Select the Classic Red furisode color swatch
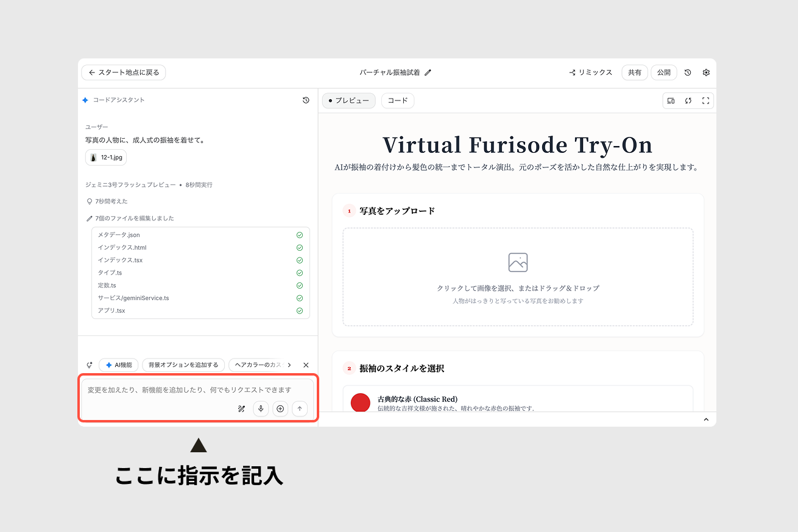This screenshot has width=798, height=532. pyautogui.click(x=361, y=403)
